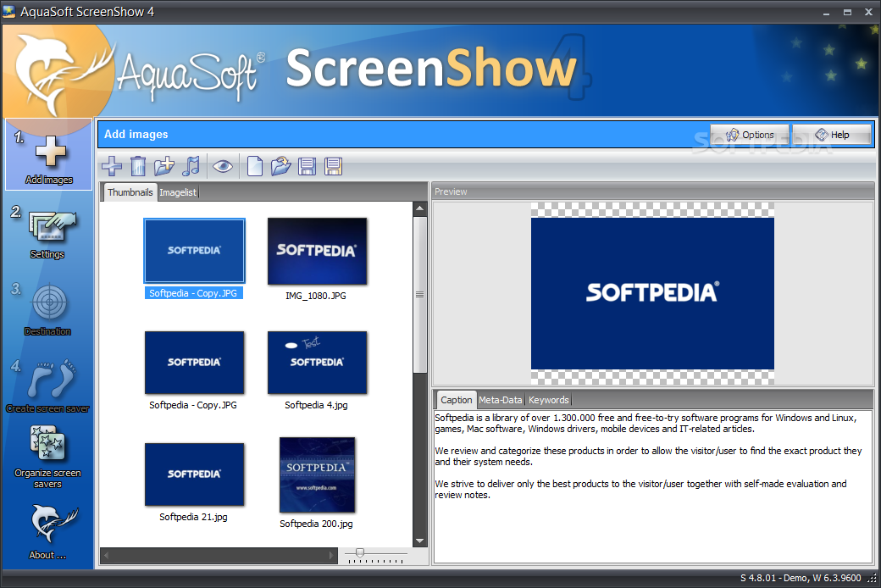Select the IMG_1080.JPG thumbnail

point(317,251)
